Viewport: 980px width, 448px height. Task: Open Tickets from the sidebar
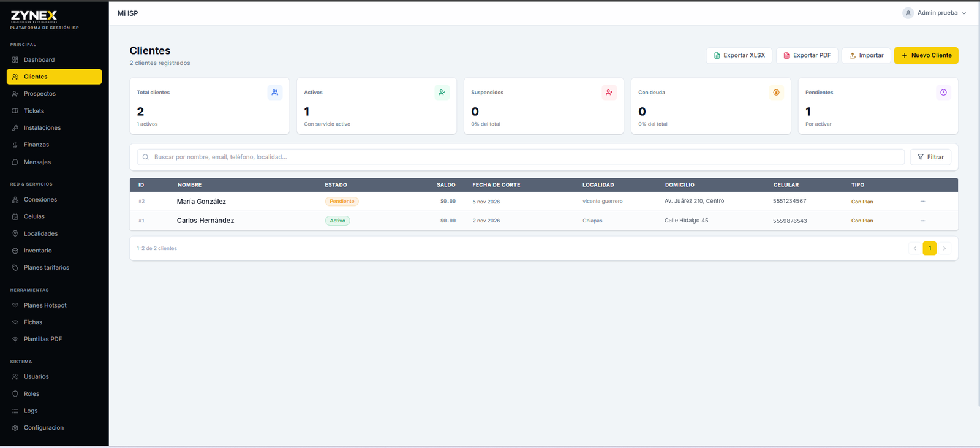(54, 111)
